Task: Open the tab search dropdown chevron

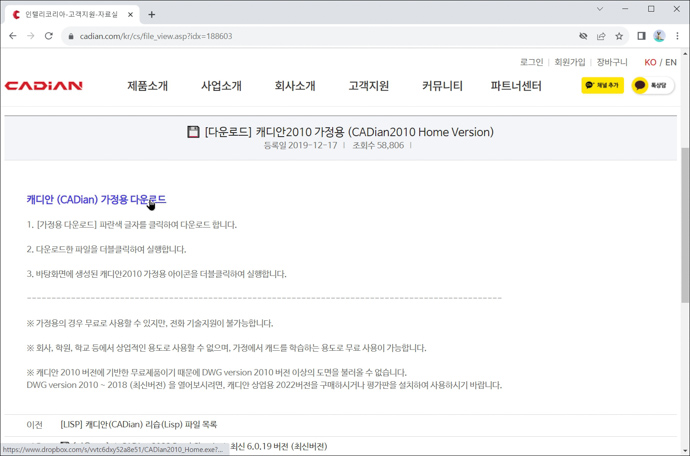Action: coord(600,9)
